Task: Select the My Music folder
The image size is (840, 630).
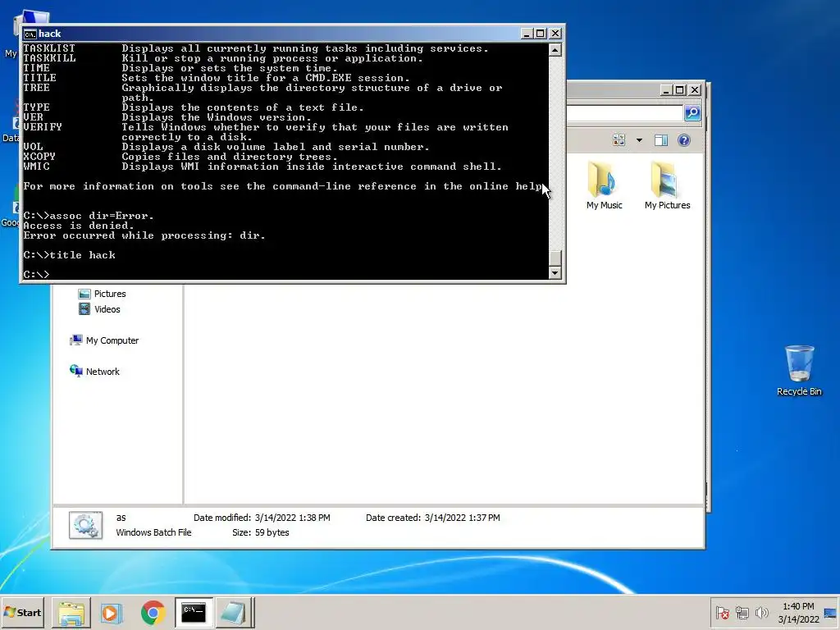Action: point(605,185)
